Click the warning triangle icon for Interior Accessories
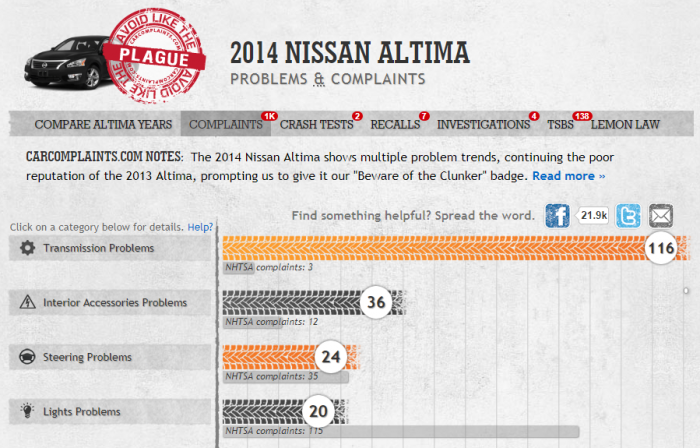 coord(28,302)
